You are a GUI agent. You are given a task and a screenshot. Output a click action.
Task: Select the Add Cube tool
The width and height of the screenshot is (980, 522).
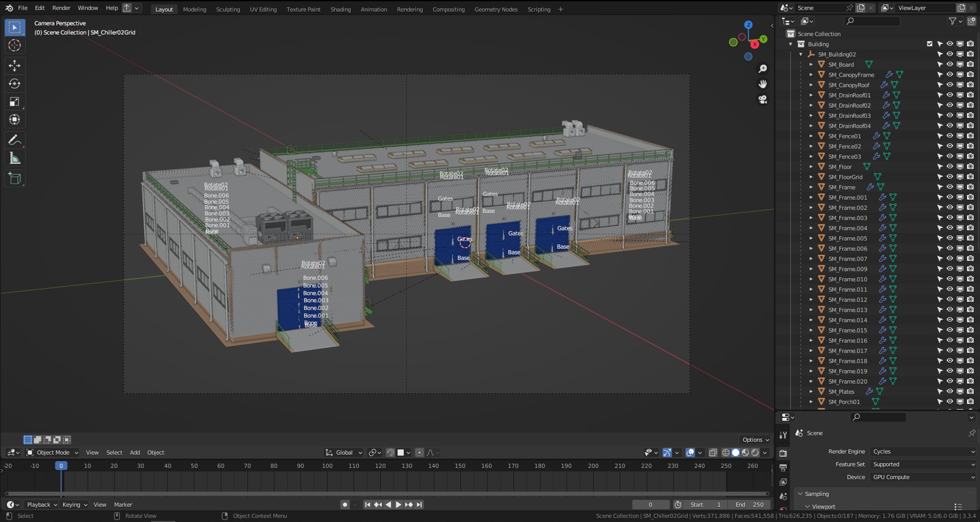[x=15, y=178]
